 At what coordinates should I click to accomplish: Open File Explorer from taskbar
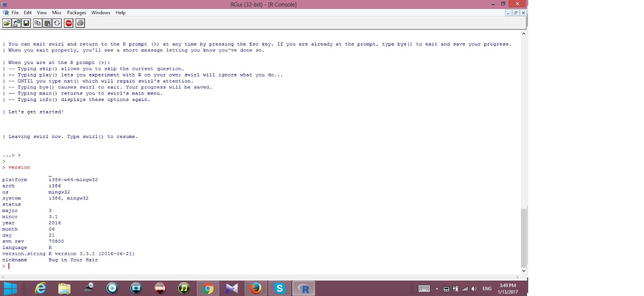64,288
